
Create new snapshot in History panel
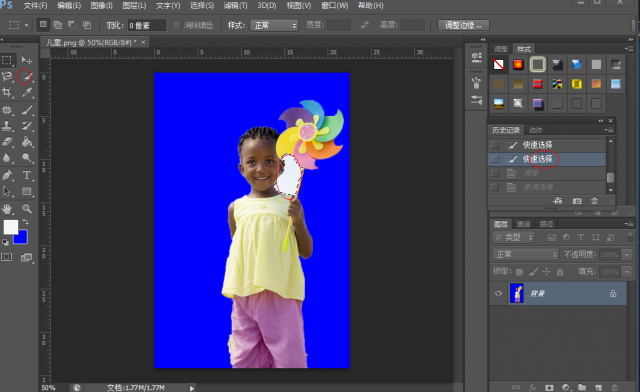[577, 201]
